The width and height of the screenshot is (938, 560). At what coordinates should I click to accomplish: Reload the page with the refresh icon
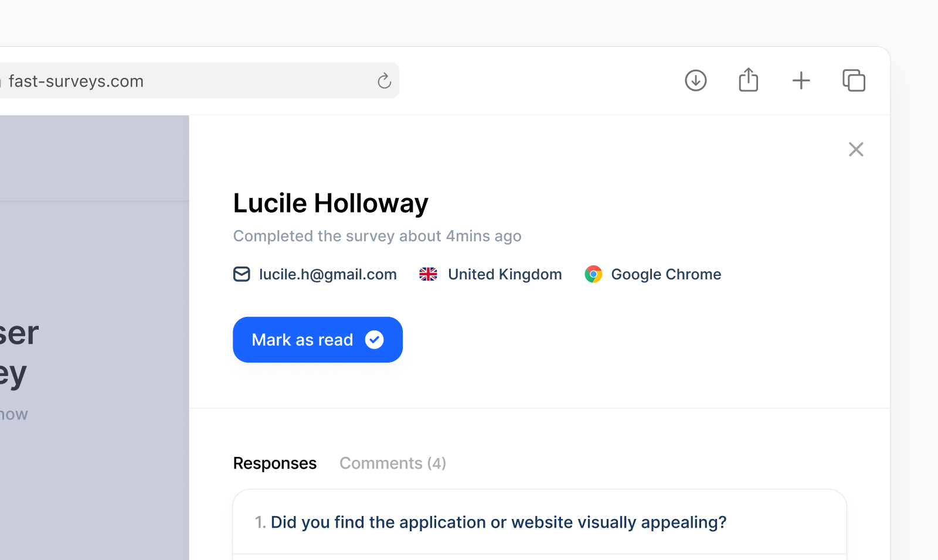pyautogui.click(x=384, y=81)
